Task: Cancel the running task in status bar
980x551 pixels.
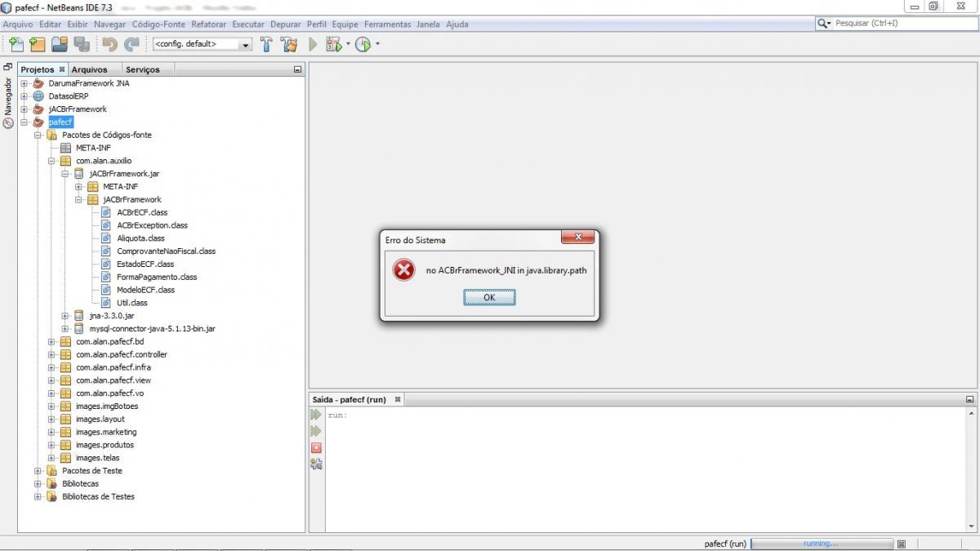Action: pyautogui.click(x=902, y=544)
